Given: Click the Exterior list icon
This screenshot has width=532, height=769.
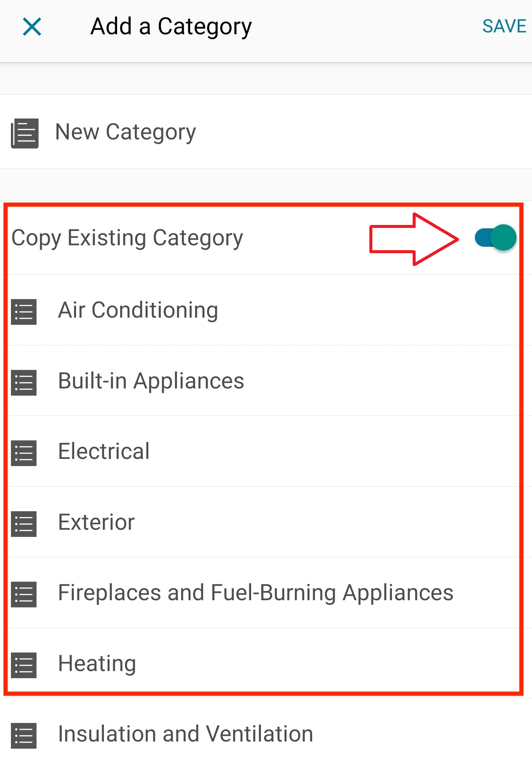Looking at the screenshot, I should point(24,524).
